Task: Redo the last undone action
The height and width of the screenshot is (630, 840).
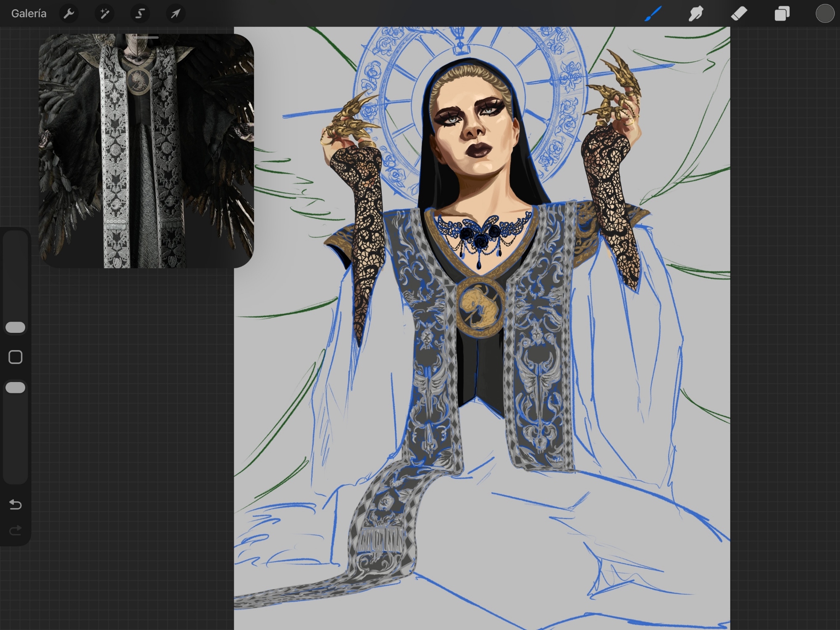Action: (16, 530)
